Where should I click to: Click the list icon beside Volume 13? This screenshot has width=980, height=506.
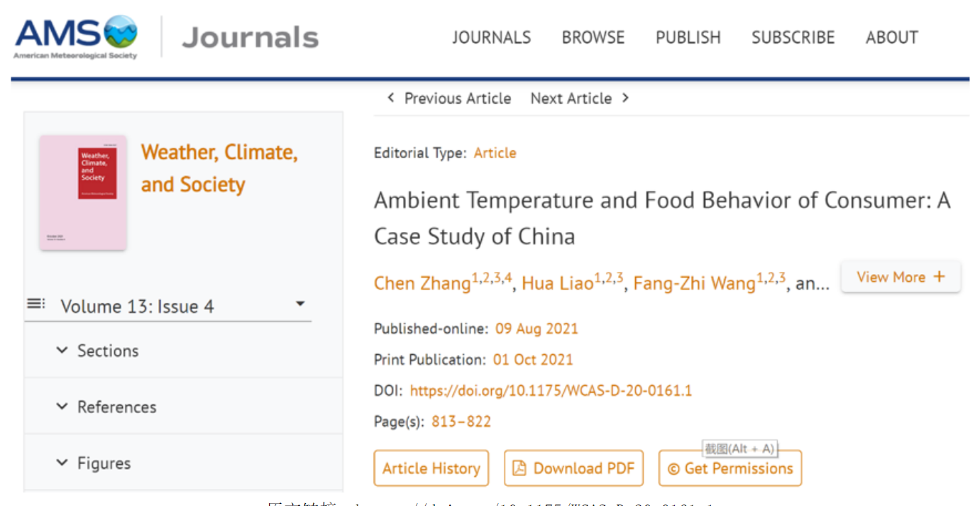point(35,304)
